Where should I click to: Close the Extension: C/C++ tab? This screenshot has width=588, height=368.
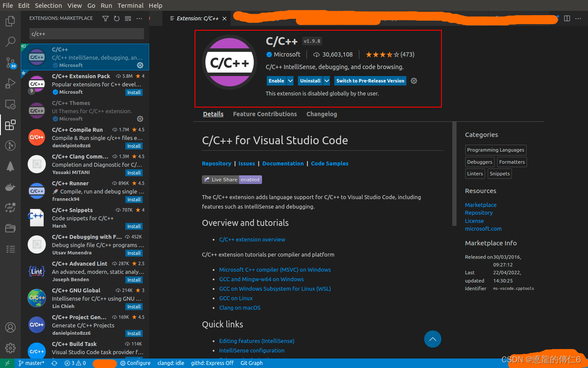pos(224,19)
